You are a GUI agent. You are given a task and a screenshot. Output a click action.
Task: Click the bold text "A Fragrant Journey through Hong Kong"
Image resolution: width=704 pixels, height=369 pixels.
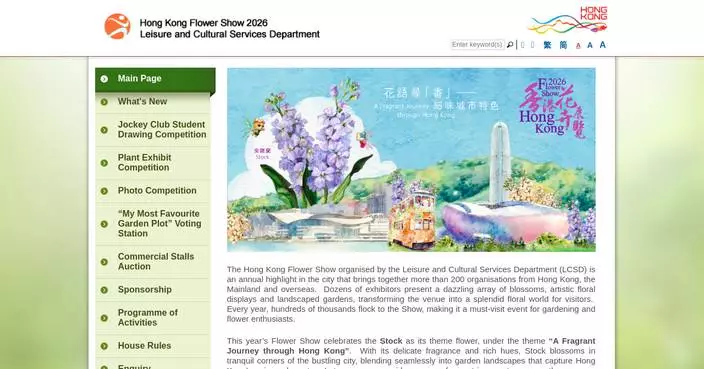411,346
